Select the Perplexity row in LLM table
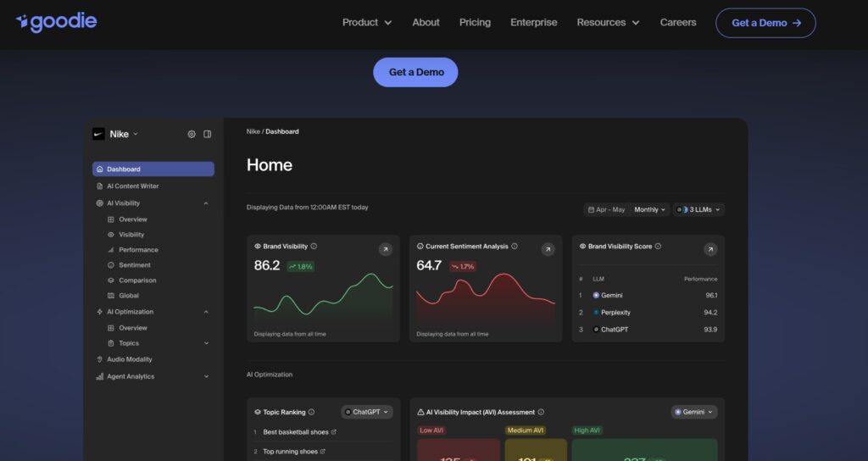Screen dimensions: 868x461 [x=648, y=313]
